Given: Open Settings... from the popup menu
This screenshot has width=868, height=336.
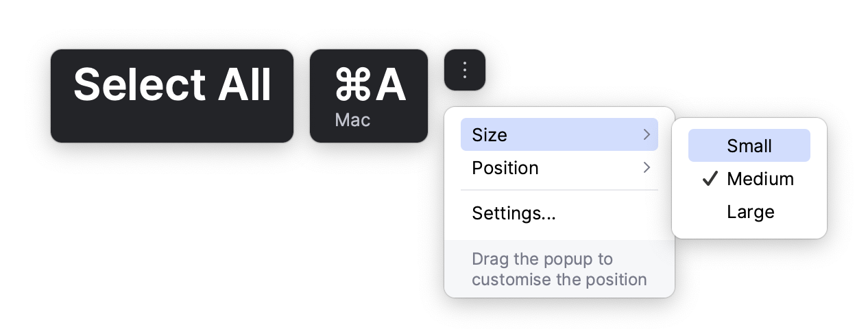Looking at the screenshot, I should (x=514, y=213).
